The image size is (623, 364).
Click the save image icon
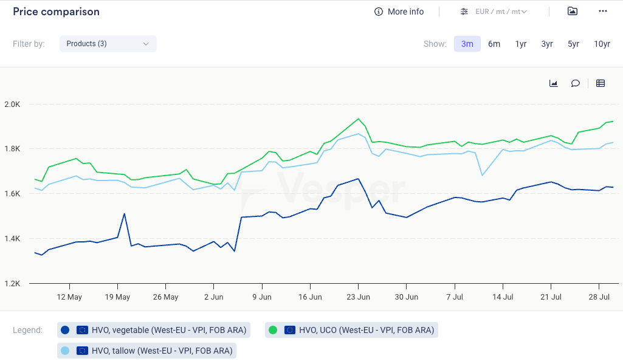(572, 12)
